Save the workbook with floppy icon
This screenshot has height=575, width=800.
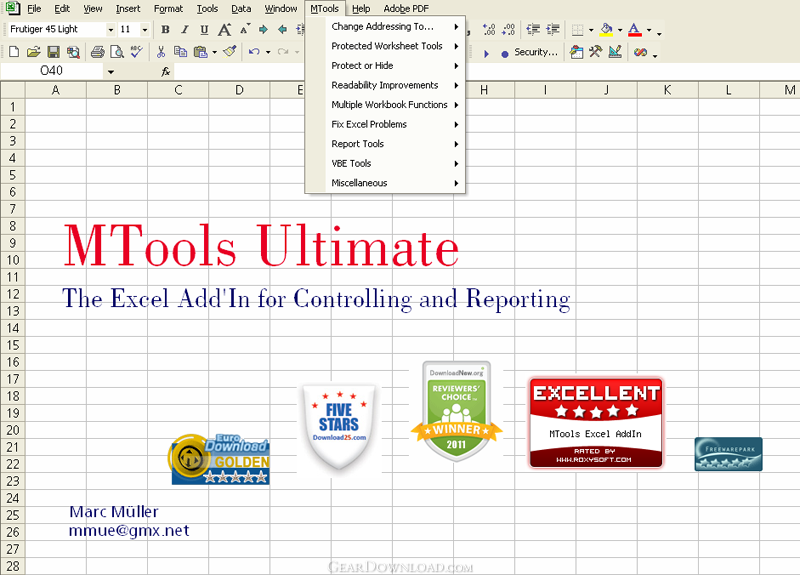54,52
